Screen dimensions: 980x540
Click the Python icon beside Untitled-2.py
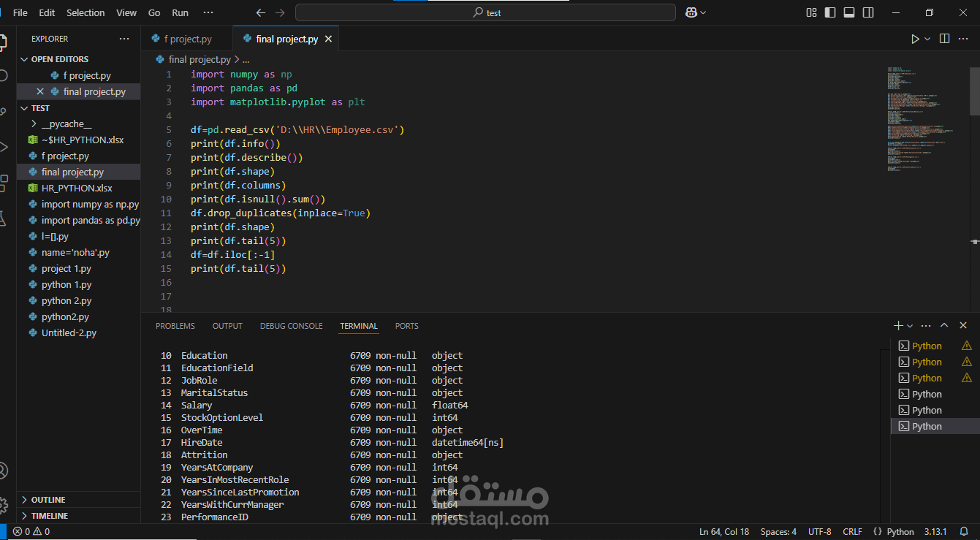pos(33,332)
